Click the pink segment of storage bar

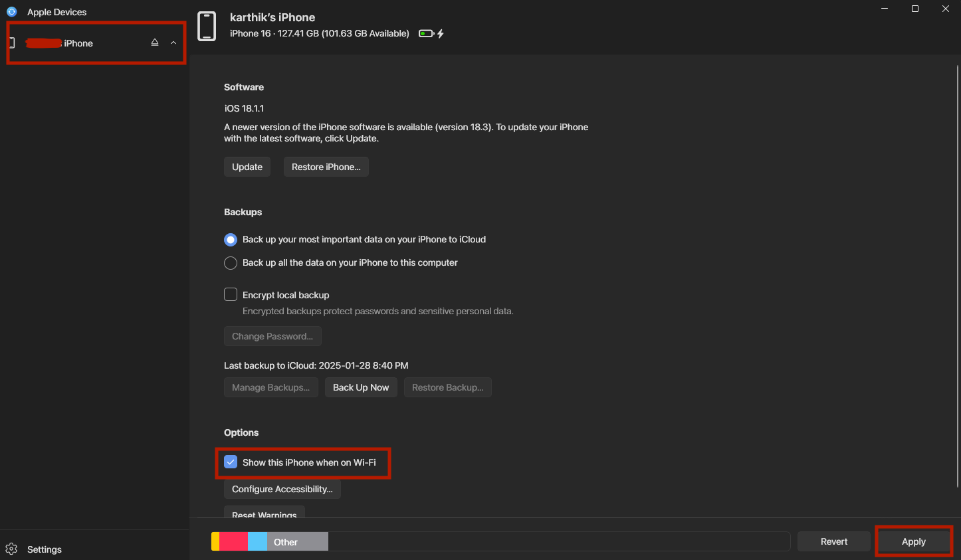(233, 541)
